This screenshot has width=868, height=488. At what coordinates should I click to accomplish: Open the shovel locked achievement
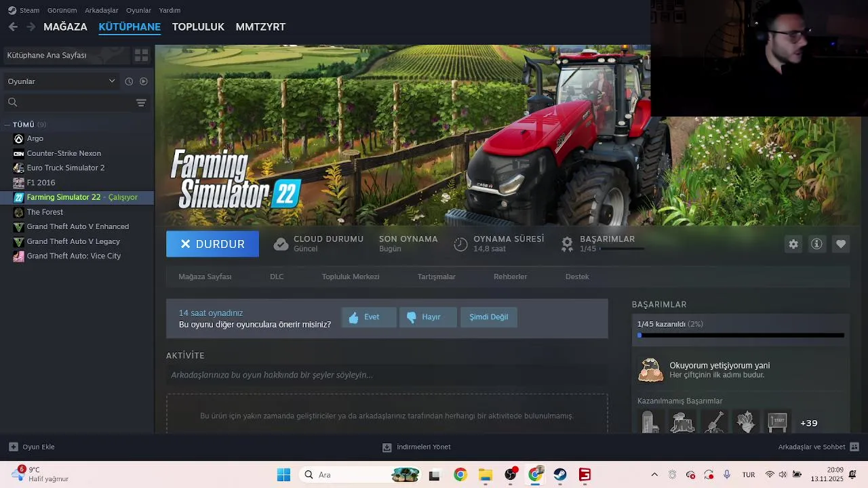pos(714,422)
